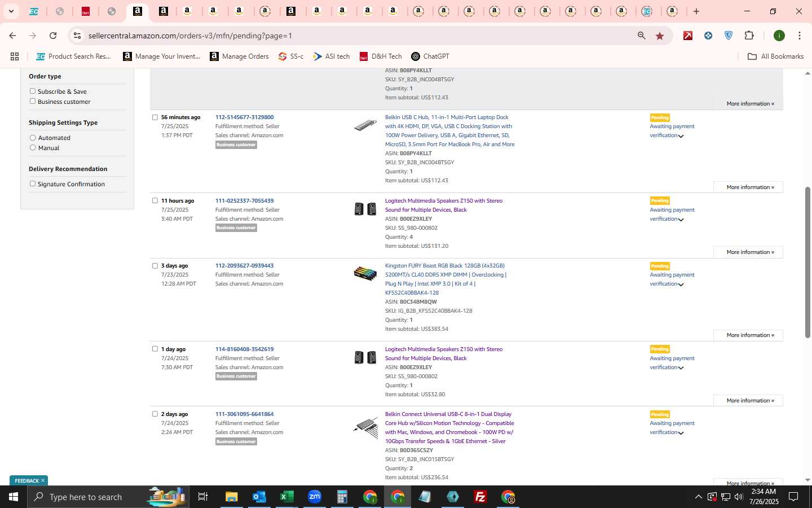Open Excel from the taskbar
The width and height of the screenshot is (812, 508).
coord(287,497)
